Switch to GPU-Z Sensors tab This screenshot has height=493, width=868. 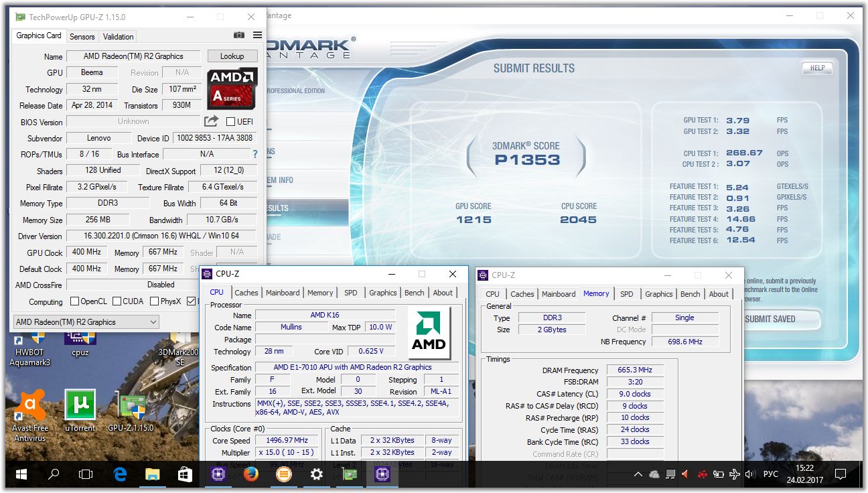coord(82,37)
